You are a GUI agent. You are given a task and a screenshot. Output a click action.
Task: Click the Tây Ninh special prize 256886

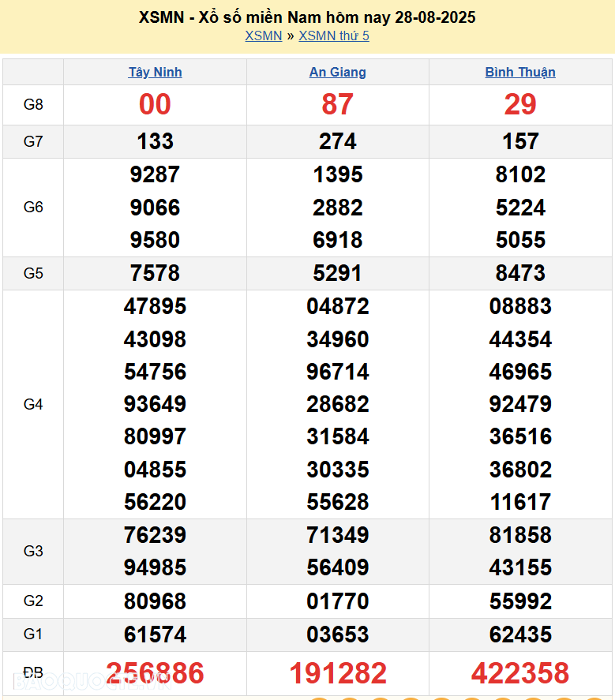click(155, 673)
